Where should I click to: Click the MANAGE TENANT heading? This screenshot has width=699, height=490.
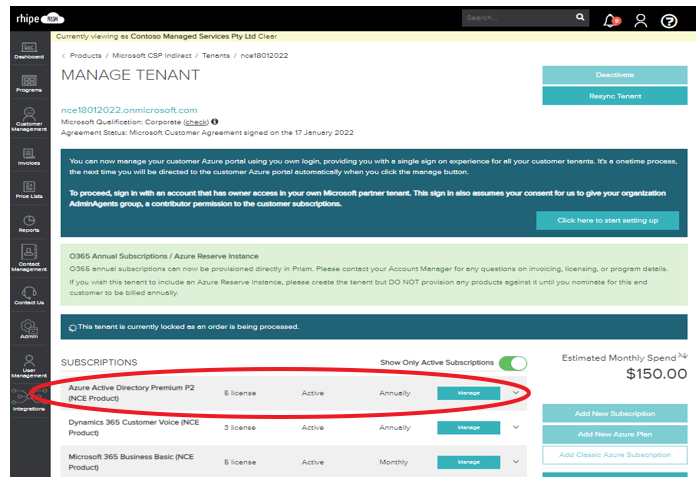[131, 75]
